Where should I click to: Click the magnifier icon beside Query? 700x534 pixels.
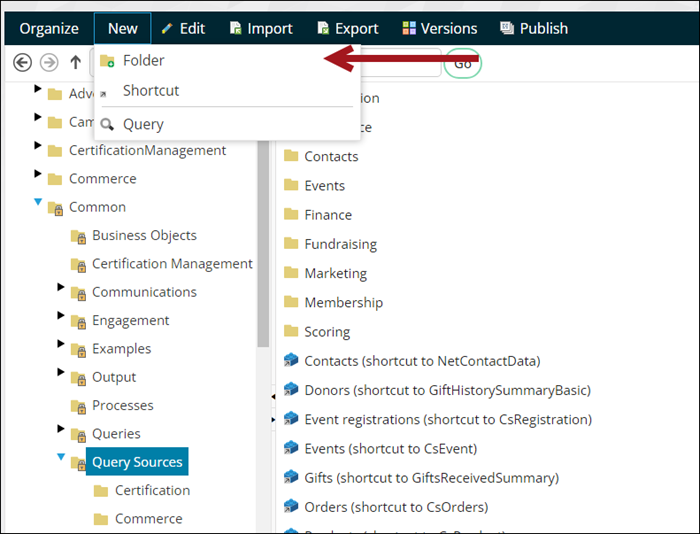click(107, 124)
